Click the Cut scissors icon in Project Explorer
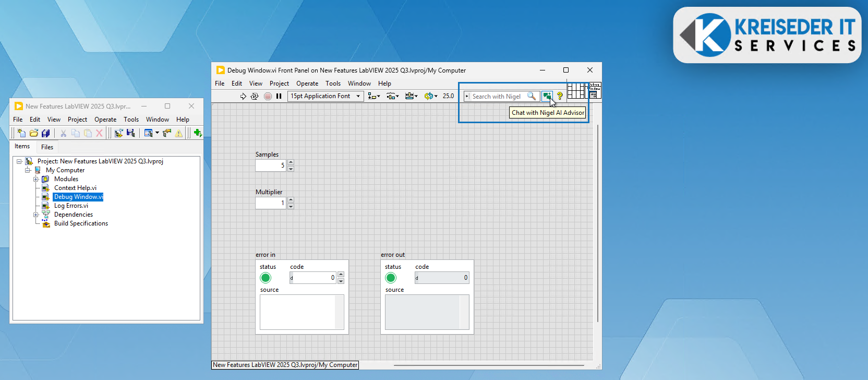Screen dimensions: 868x380 coord(63,133)
